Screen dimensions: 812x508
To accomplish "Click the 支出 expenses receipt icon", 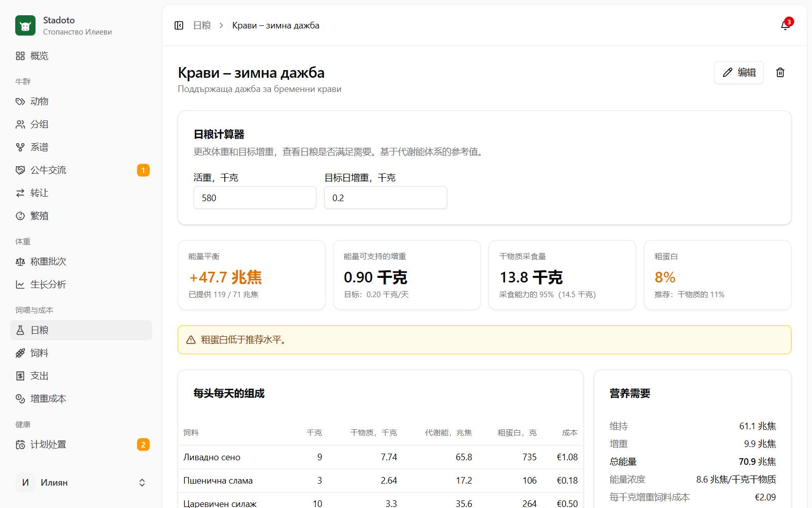I will [x=20, y=376].
